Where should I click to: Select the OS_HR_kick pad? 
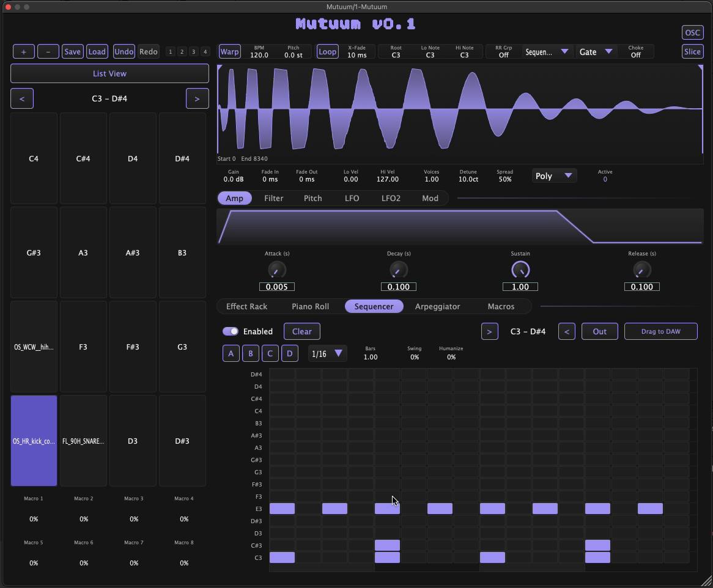[x=34, y=441]
